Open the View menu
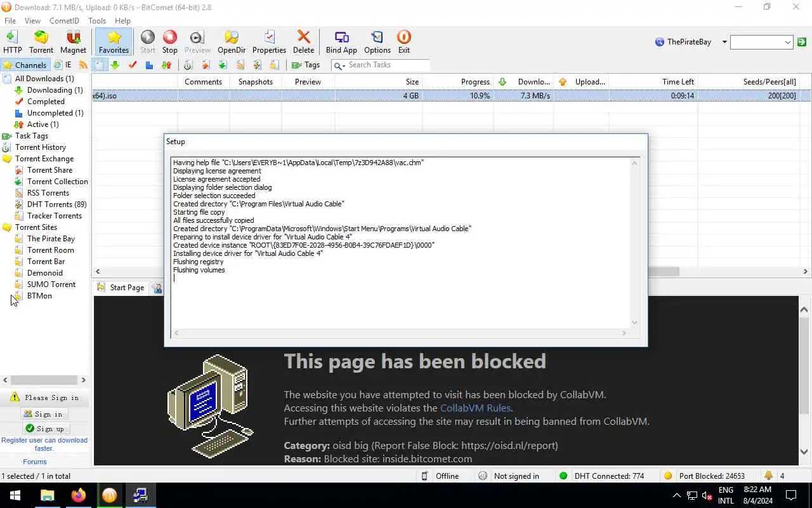The height and width of the screenshot is (508, 812). 32,21
